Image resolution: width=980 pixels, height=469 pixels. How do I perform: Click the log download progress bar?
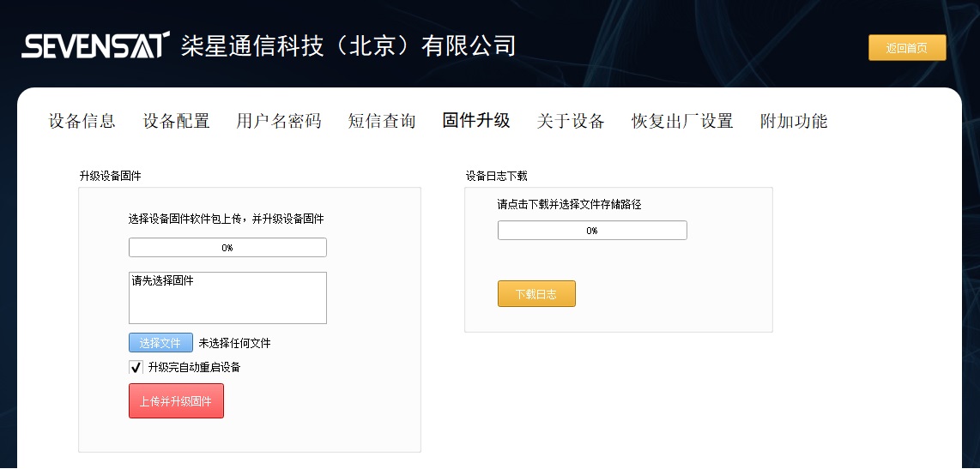[x=592, y=231]
